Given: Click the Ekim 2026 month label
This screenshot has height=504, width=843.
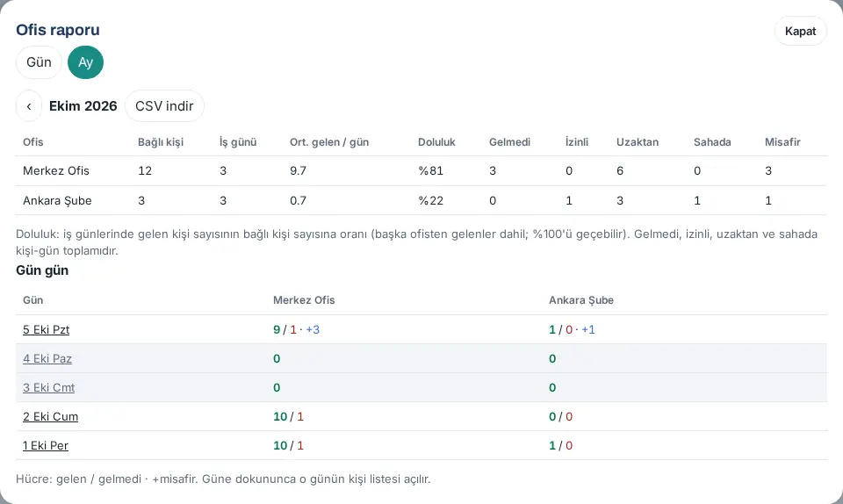Looking at the screenshot, I should [83, 106].
